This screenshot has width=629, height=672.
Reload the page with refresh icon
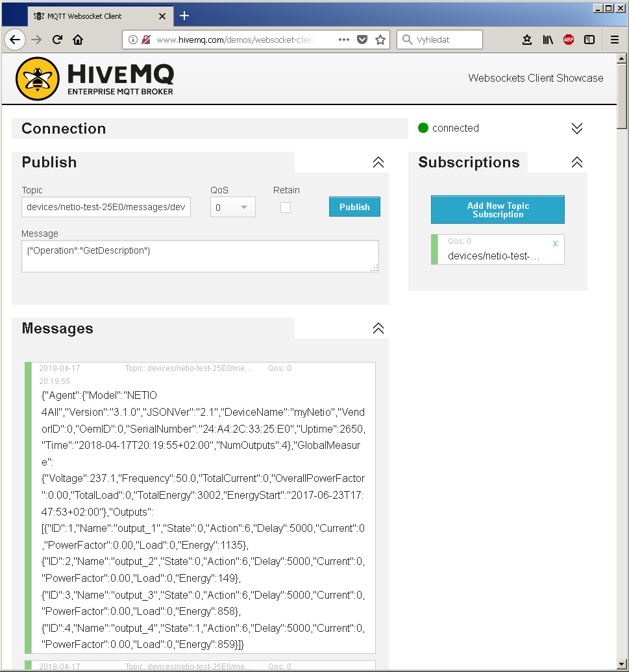(x=57, y=40)
